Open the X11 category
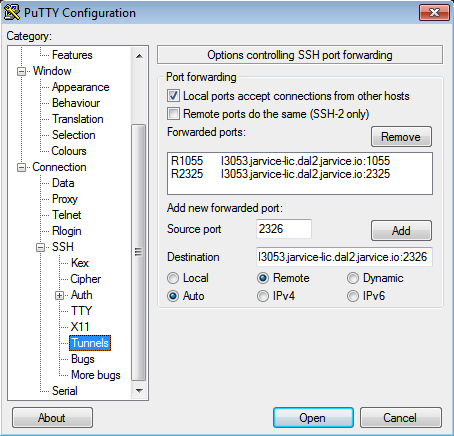Image resolution: width=454 pixels, height=436 pixels. pyautogui.click(x=80, y=327)
